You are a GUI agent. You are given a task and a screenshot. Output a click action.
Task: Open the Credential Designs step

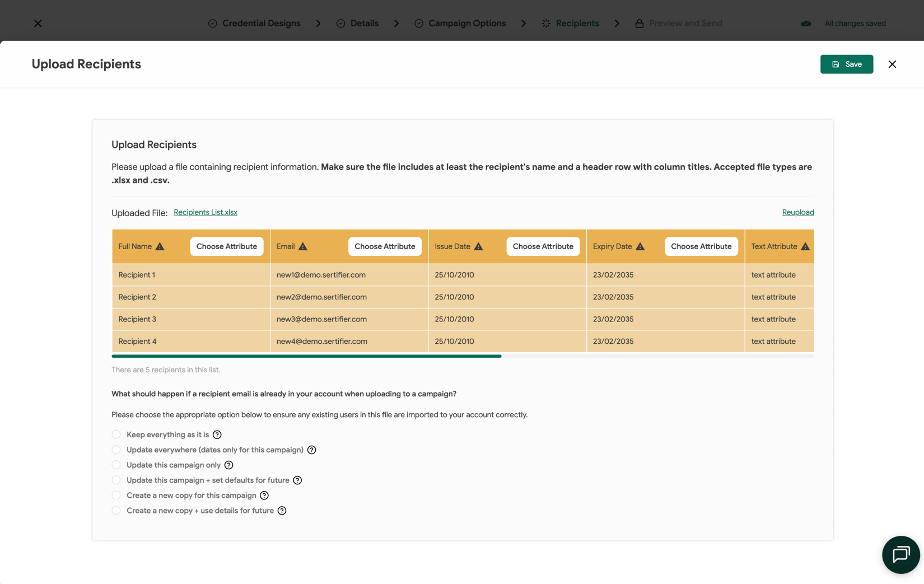(261, 24)
